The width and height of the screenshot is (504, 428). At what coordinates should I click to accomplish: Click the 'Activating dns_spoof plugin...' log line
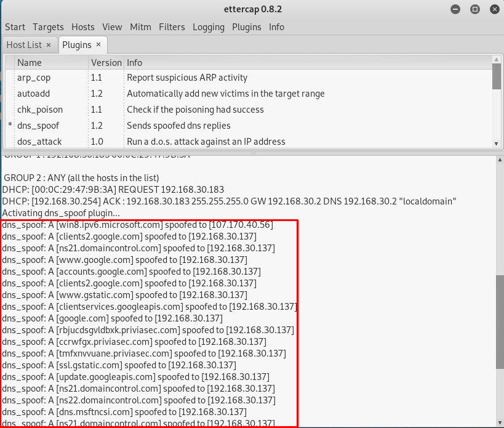[61, 213]
